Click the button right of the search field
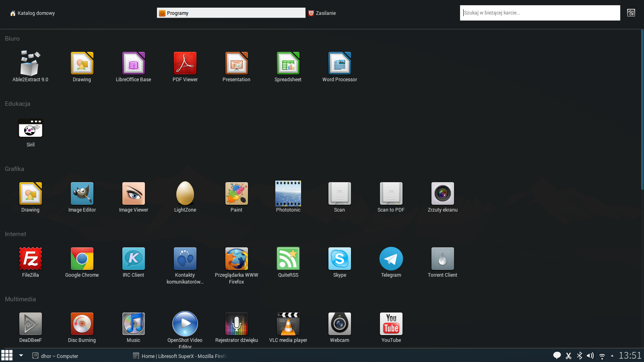Screen dimensions: 644x362 click(x=631, y=13)
